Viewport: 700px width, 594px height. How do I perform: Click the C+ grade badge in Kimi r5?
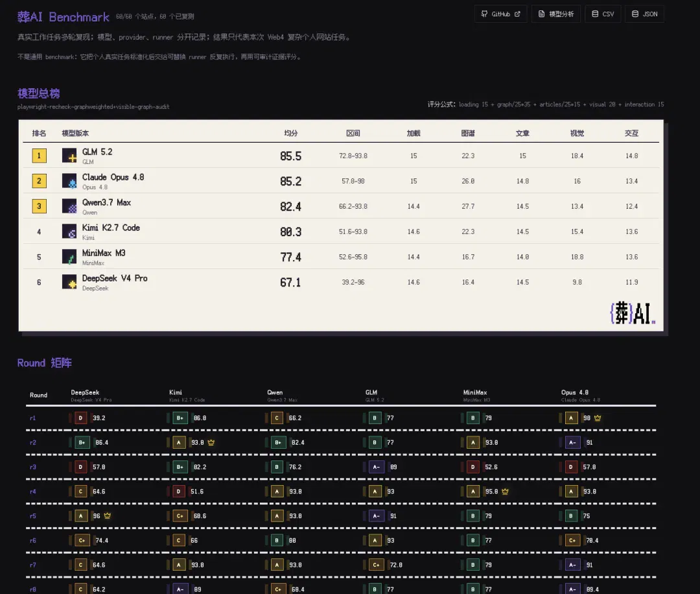tap(180, 516)
